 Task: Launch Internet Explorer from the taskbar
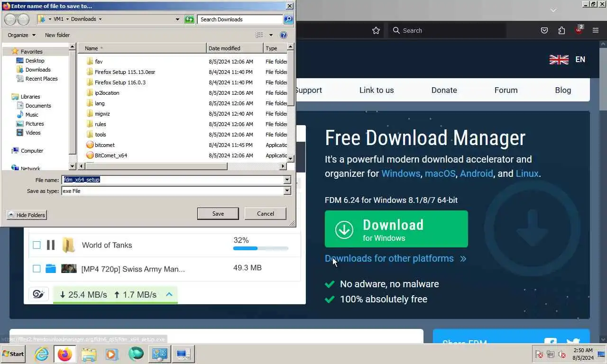41,354
